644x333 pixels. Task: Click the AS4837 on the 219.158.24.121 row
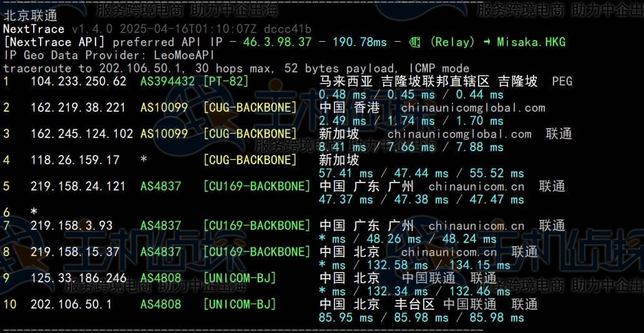[x=160, y=186]
